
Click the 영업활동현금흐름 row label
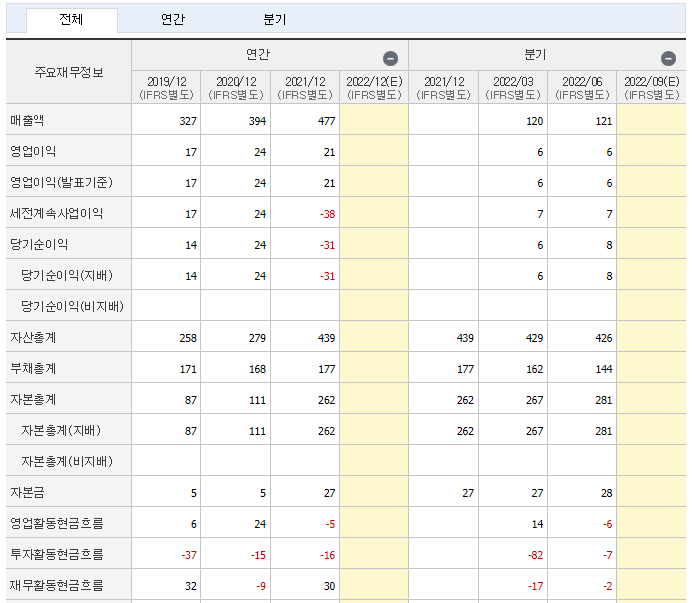point(56,524)
